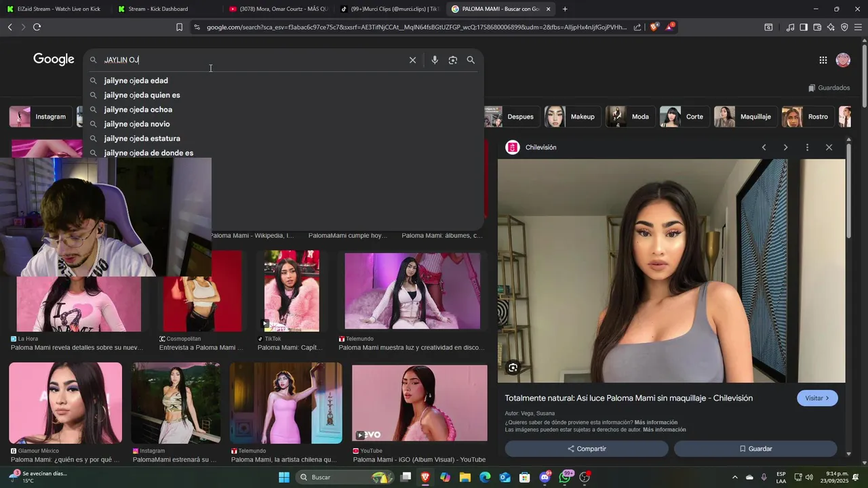
Task: Open the Instagram PalomaMami estrenará thumbnail
Action: [x=176, y=403]
